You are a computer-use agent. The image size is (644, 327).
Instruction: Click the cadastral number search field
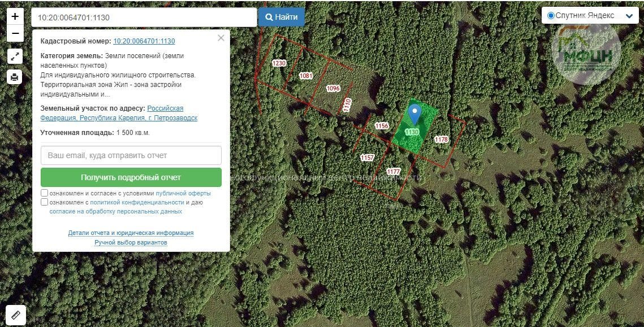(144, 18)
